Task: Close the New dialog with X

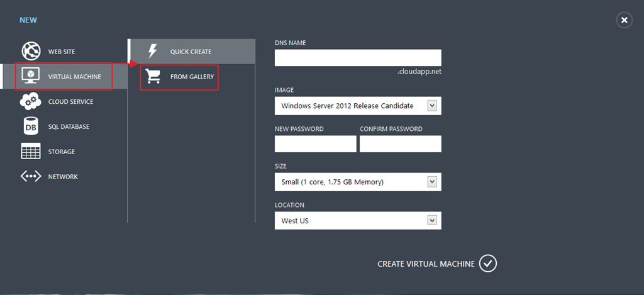Action: [625, 20]
